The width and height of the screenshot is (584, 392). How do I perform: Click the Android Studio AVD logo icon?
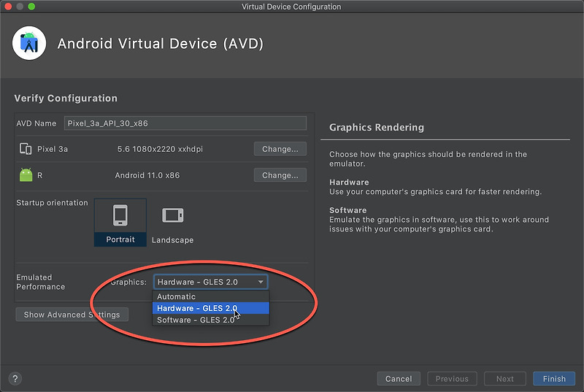(29, 43)
